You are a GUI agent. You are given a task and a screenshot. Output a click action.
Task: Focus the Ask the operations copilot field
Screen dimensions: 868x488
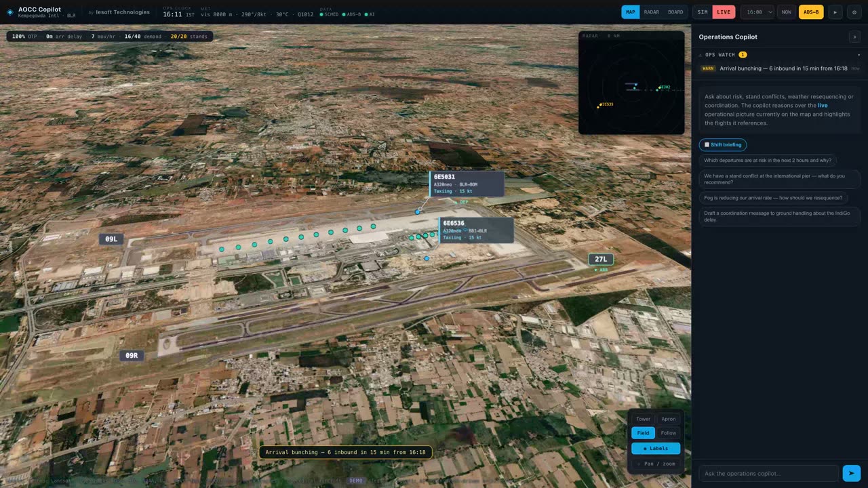[769, 473]
